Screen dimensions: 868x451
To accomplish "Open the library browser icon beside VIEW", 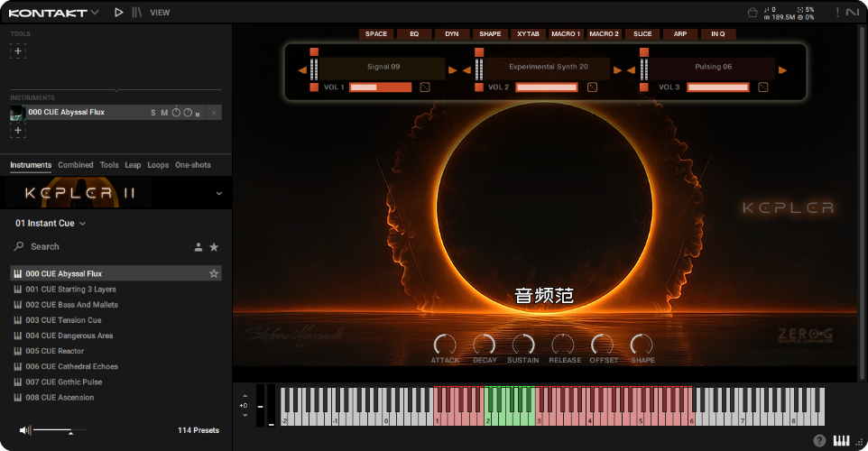I will coord(136,13).
